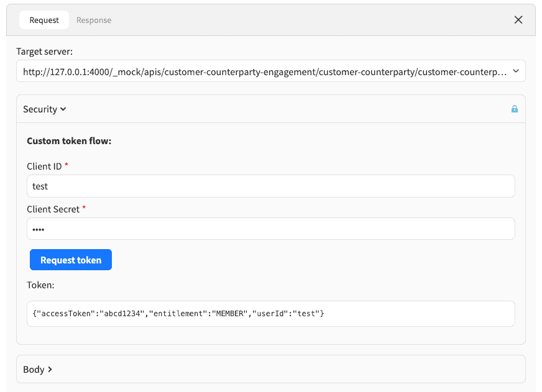This screenshot has width=542, height=392.
Task: Click the "Token:" label text
Action: coord(40,285)
